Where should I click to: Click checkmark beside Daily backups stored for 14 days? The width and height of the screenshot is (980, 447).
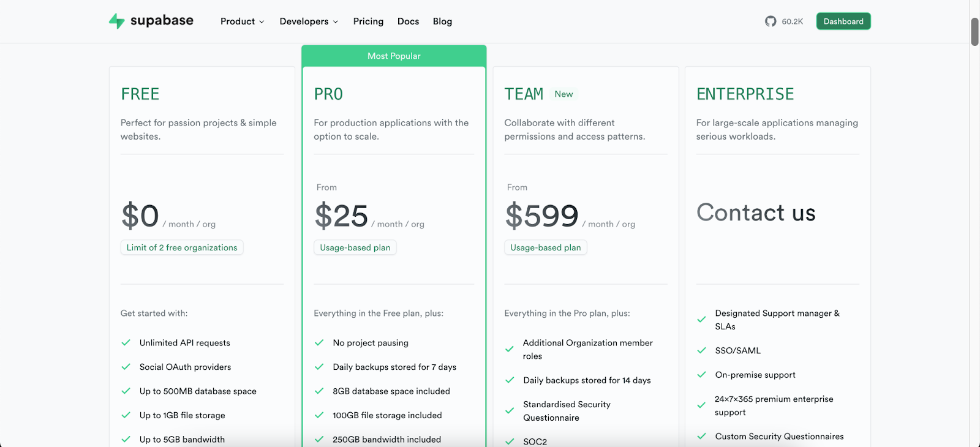point(510,380)
